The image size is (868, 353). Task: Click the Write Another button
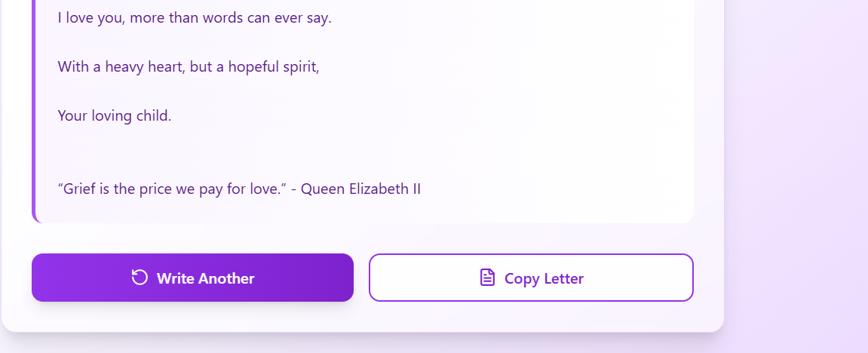[x=192, y=278]
